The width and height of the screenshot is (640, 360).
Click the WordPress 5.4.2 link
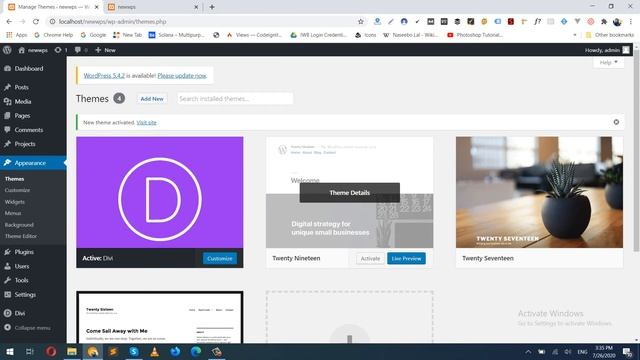pyautogui.click(x=104, y=76)
